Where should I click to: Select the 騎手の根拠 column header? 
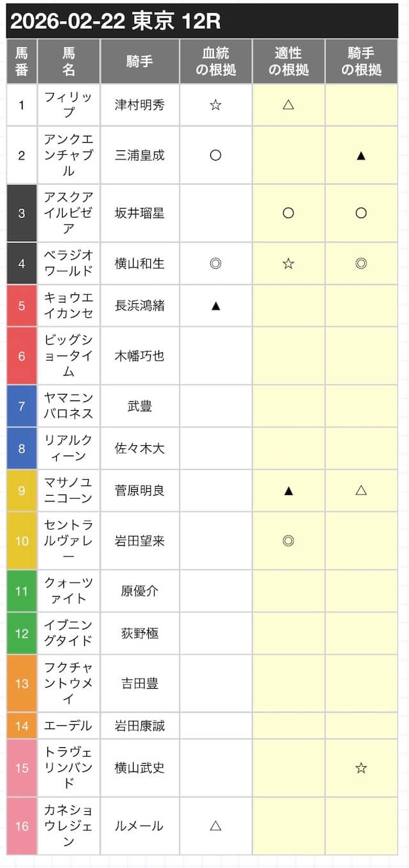click(x=361, y=61)
